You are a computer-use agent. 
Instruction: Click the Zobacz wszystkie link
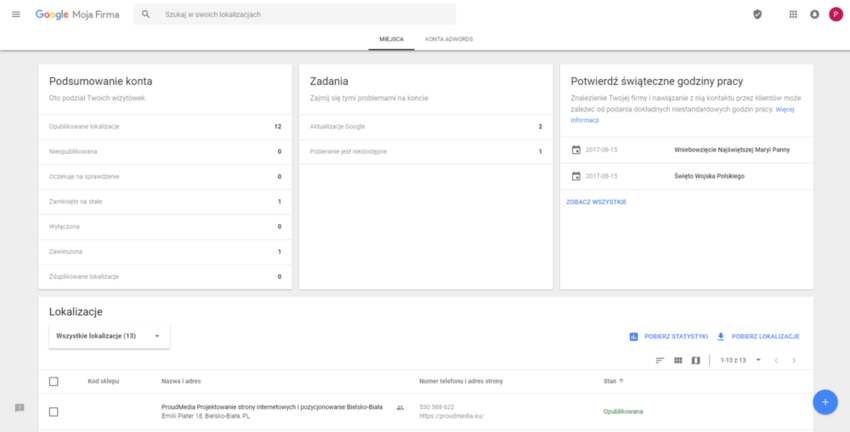tap(596, 202)
